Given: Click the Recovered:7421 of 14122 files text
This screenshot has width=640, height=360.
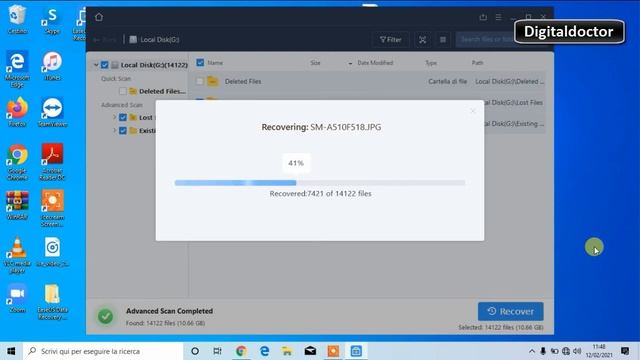Looking at the screenshot, I should (x=320, y=193).
